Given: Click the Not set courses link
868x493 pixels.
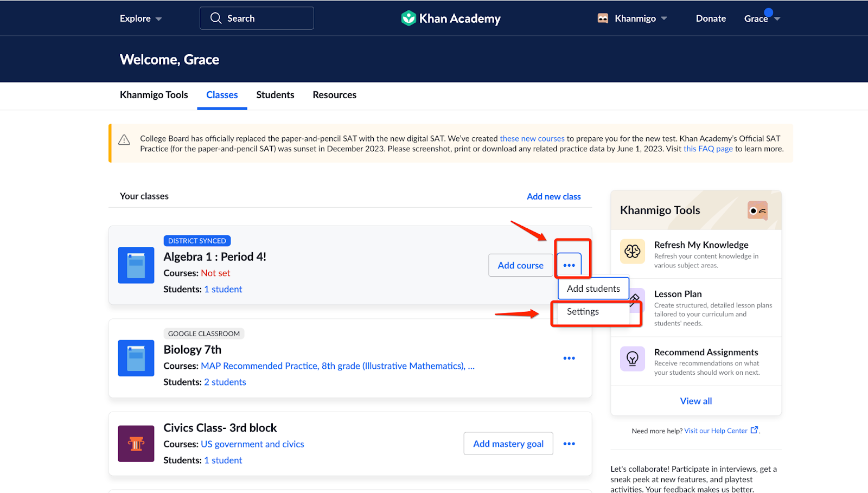Looking at the screenshot, I should click(215, 273).
